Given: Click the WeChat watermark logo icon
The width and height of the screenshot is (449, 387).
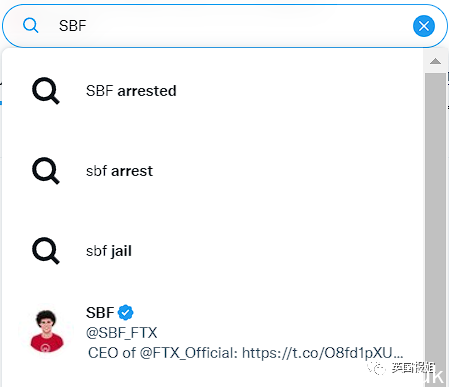Looking at the screenshot, I should (x=377, y=368).
